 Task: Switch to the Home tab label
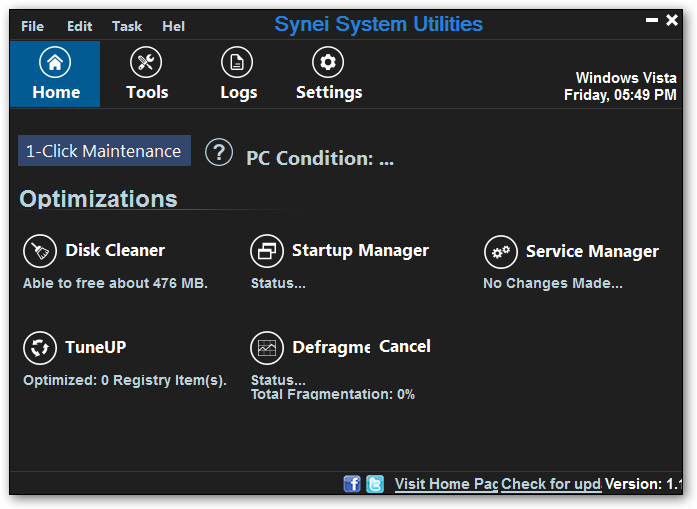tap(56, 92)
